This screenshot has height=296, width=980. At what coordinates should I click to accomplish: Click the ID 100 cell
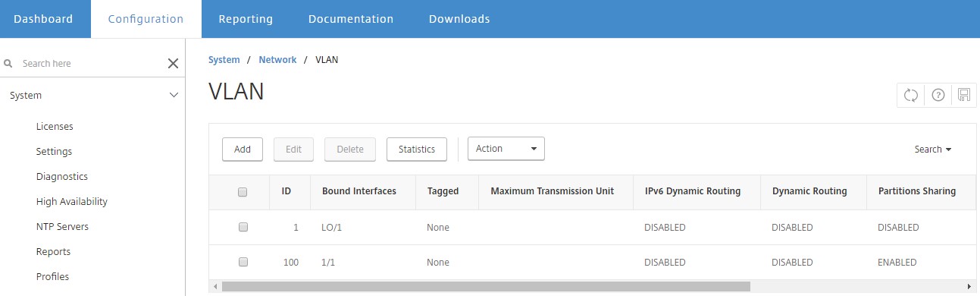point(291,263)
